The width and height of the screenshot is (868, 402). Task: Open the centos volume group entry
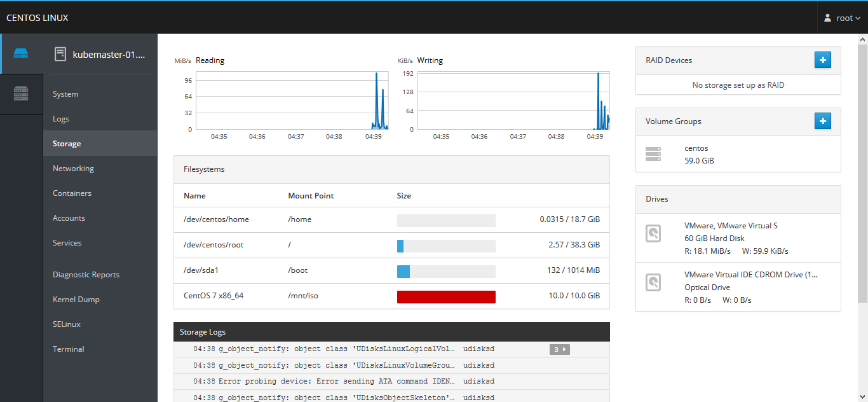coord(738,154)
